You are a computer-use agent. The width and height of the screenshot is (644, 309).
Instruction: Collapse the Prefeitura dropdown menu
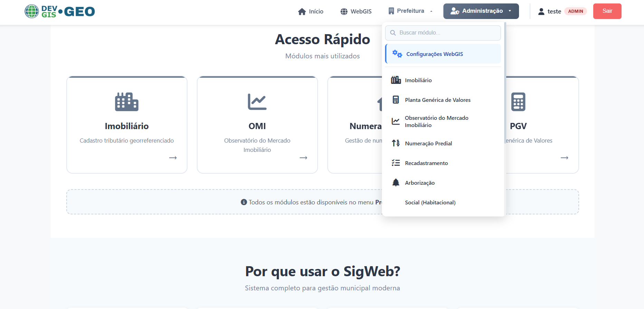click(410, 11)
